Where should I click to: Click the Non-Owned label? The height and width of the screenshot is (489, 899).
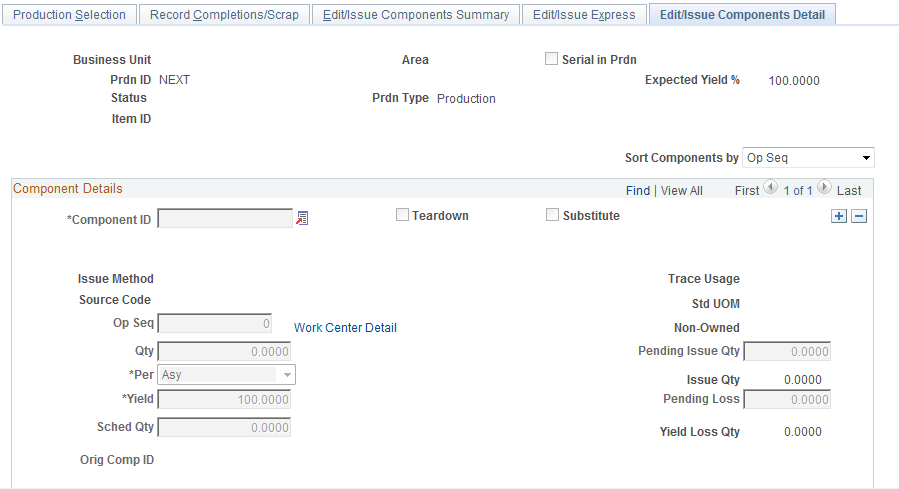[707, 328]
